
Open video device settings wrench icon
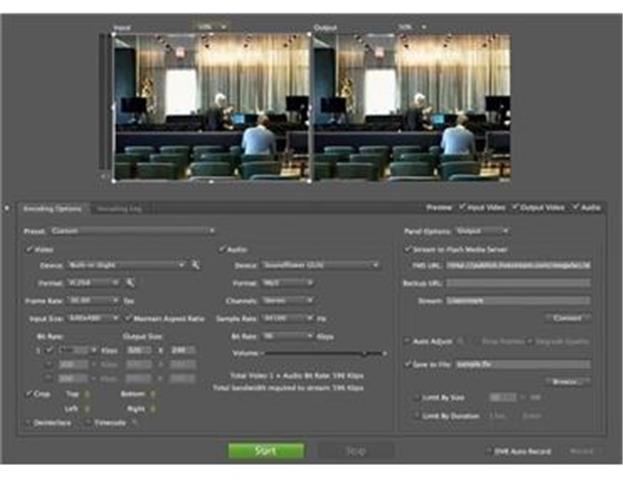click(196, 265)
